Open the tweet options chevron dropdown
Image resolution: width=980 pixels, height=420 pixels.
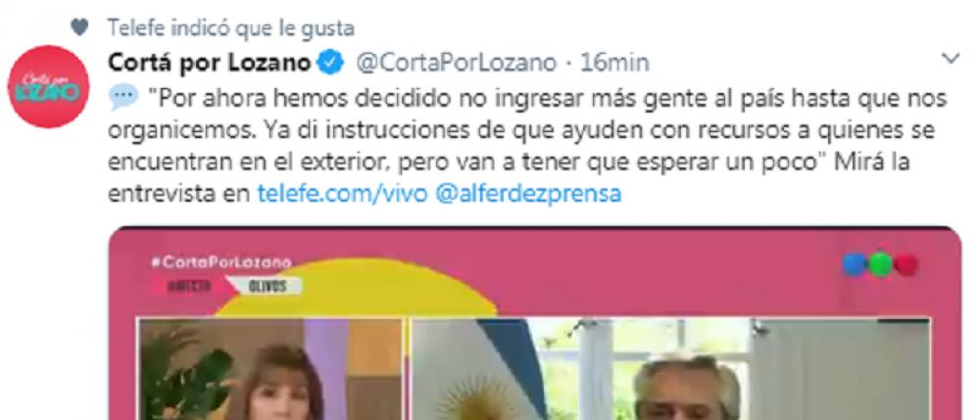coord(951,59)
